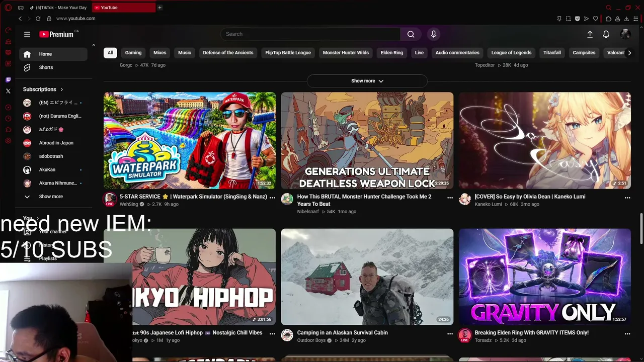Viewport: 644px width, 362px height.
Task: Select the Mixes filter chip
Action: pos(160,53)
